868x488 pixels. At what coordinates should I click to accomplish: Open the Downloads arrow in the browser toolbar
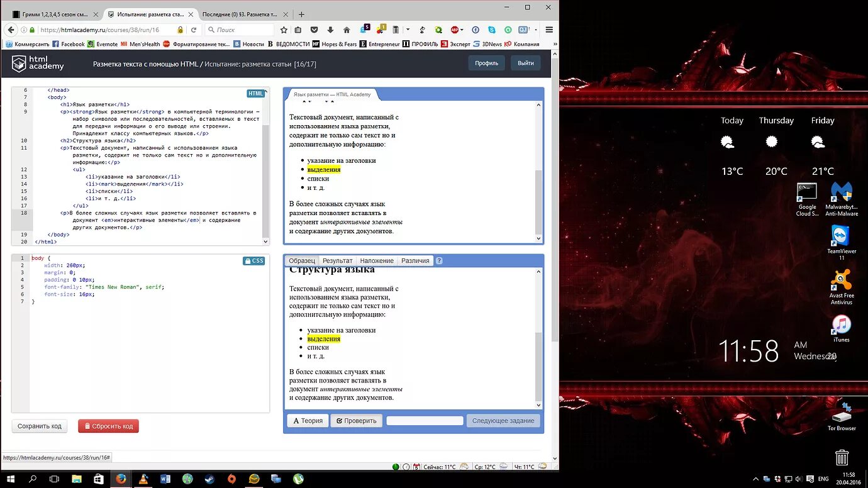pyautogui.click(x=330, y=30)
